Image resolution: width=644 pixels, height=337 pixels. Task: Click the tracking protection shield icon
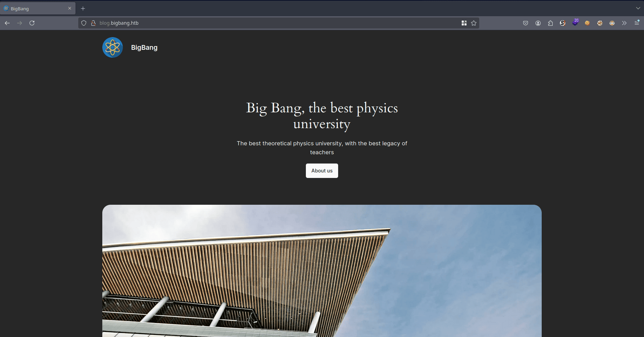pos(84,23)
